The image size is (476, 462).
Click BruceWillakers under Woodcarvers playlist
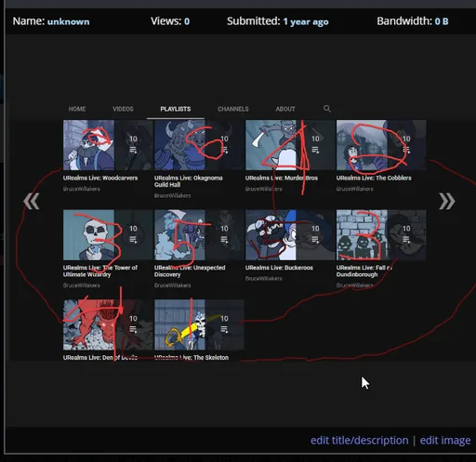coord(82,189)
